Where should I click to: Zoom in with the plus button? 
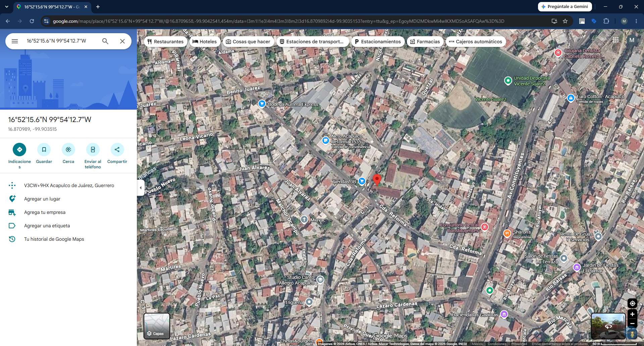pos(632,314)
